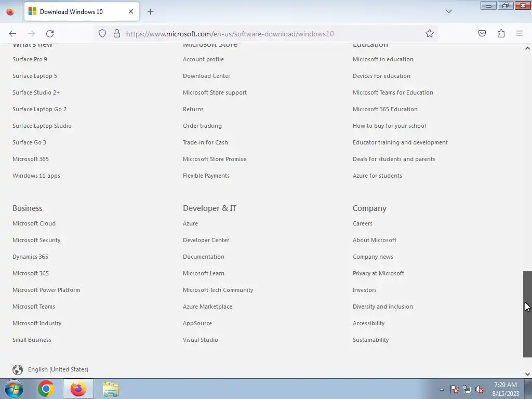The height and width of the screenshot is (399, 532).
Task: Open tracking protection shield icon
Action: [102, 33]
